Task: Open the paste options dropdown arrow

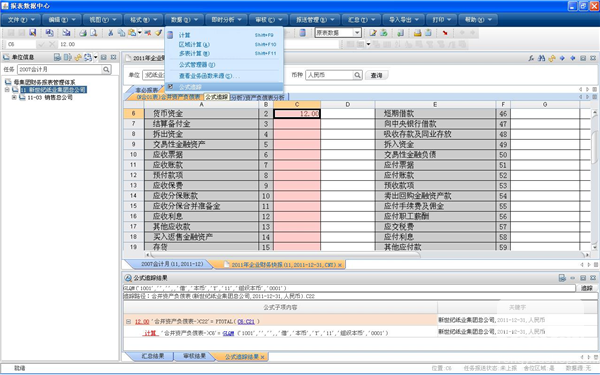Action: click(139, 33)
